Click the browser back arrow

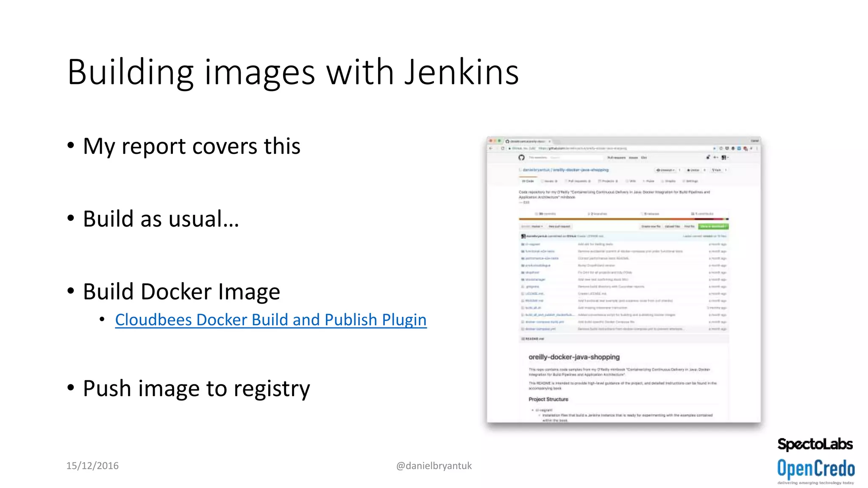click(x=491, y=148)
